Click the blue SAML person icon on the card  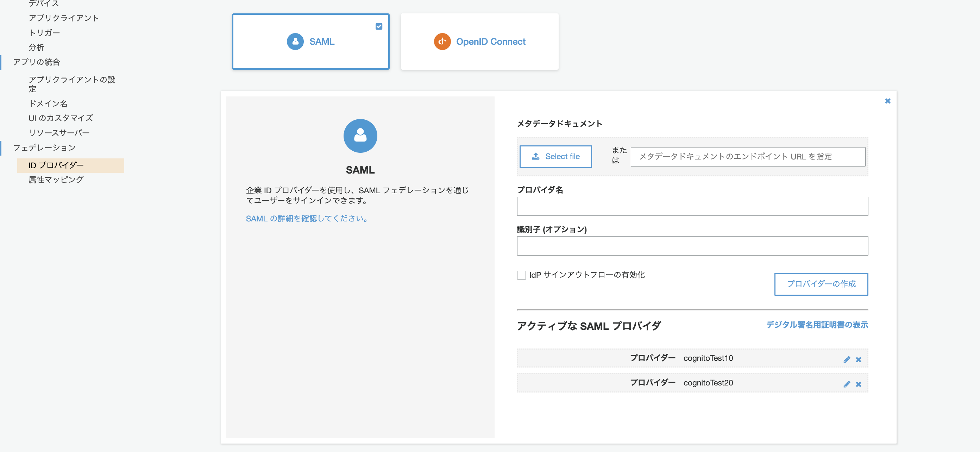[295, 42]
